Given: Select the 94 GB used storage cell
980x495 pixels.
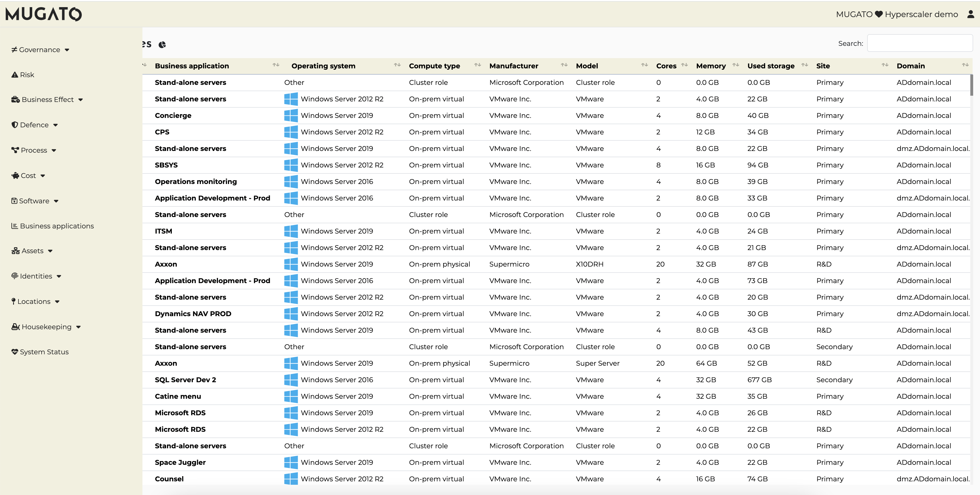Looking at the screenshot, I should [x=758, y=165].
